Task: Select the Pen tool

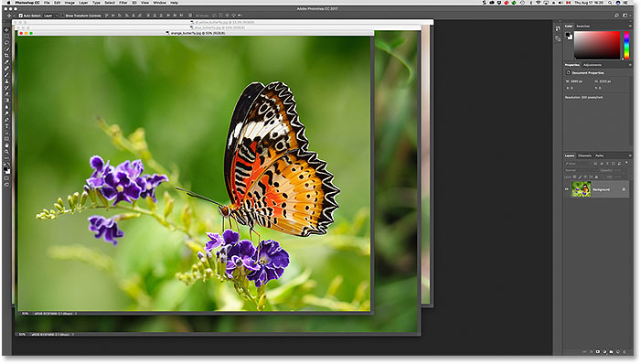Action: tap(6, 120)
